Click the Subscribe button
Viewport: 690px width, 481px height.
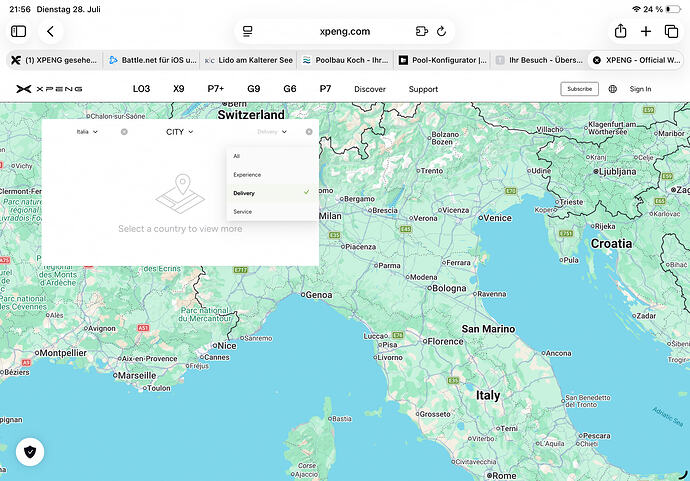580,89
